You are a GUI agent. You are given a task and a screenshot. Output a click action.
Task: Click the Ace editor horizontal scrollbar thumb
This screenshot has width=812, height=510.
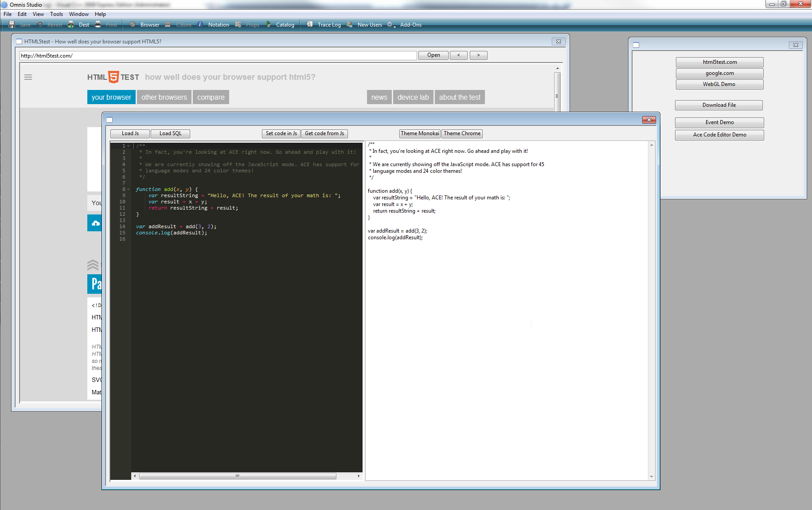[238, 476]
